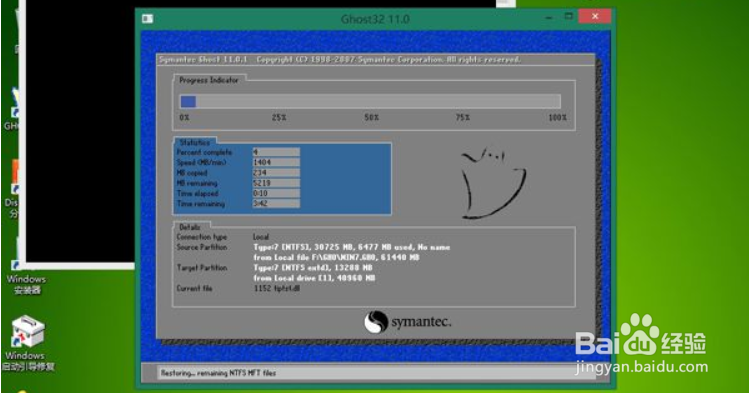This screenshot has width=749, height=393.
Task: Minimize the Ghost32 11.0 window
Action: (x=549, y=17)
